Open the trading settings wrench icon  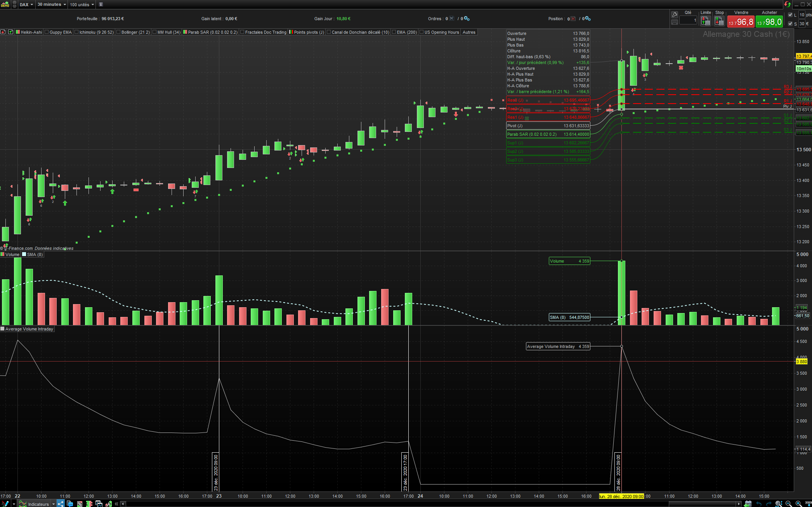pos(675,15)
